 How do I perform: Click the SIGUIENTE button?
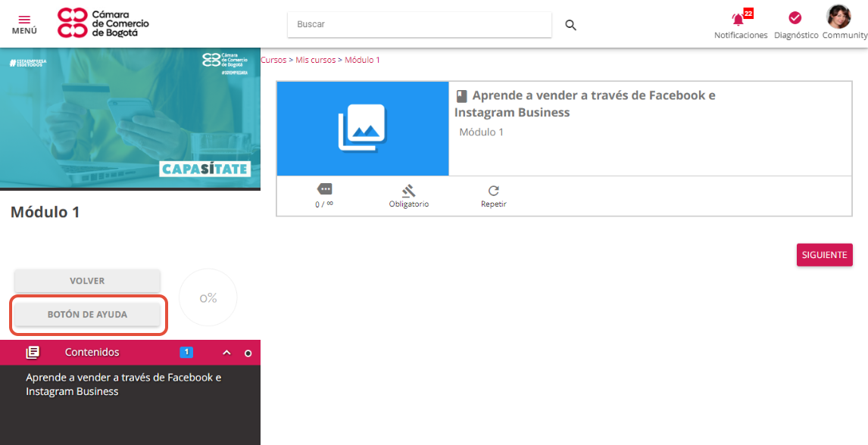pos(824,255)
